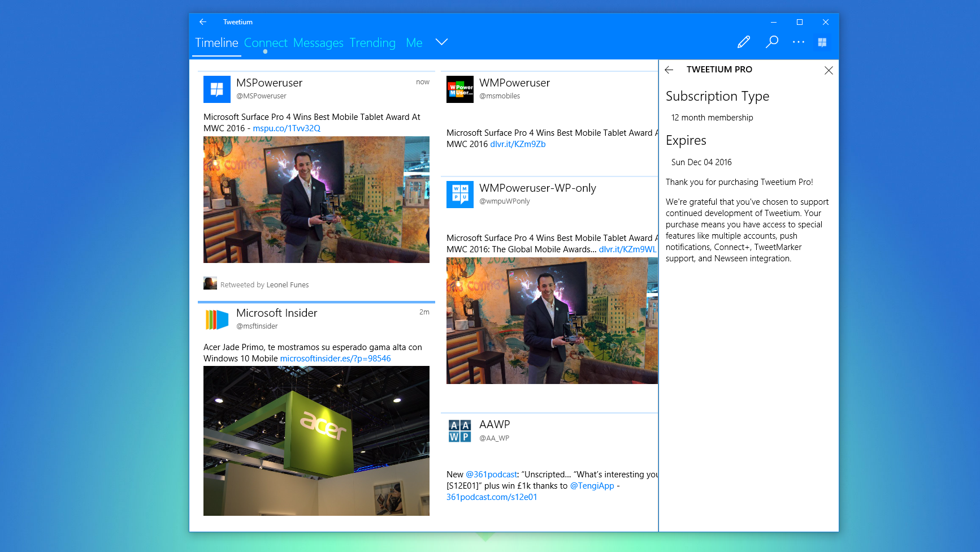The width and height of the screenshot is (980, 552).
Task: Open the dlvr.it/KZm9WL link
Action: pos(628,249)
